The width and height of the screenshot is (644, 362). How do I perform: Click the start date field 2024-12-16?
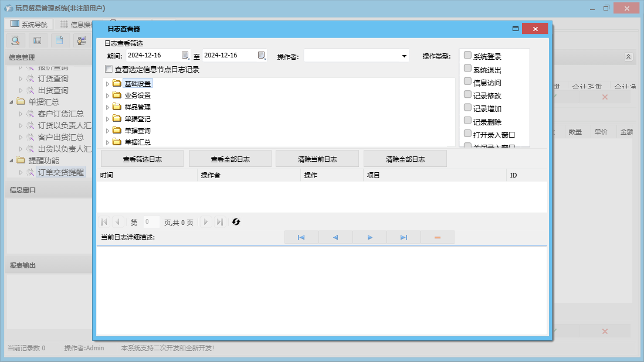[152, 55]
